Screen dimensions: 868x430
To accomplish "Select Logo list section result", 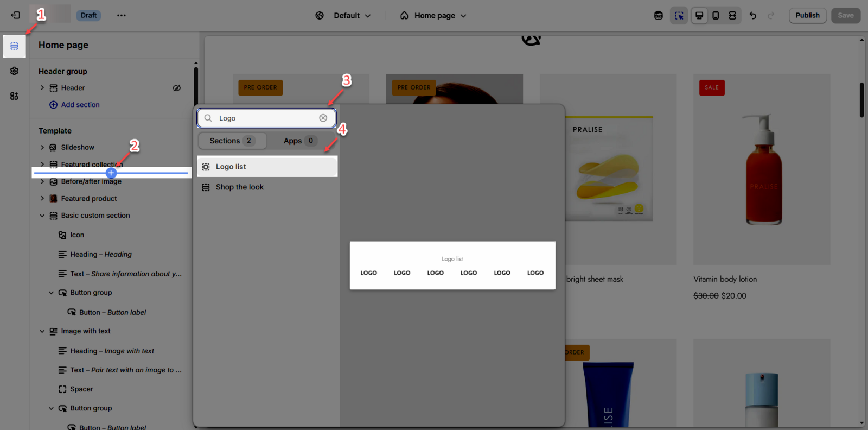I will 267,167.
